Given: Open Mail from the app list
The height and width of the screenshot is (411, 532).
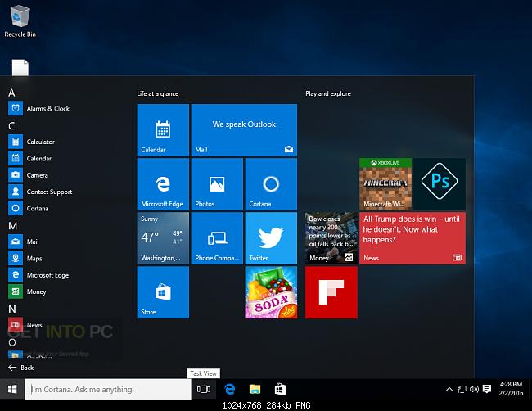Looking at the screenshot, I should click(24, 242).
